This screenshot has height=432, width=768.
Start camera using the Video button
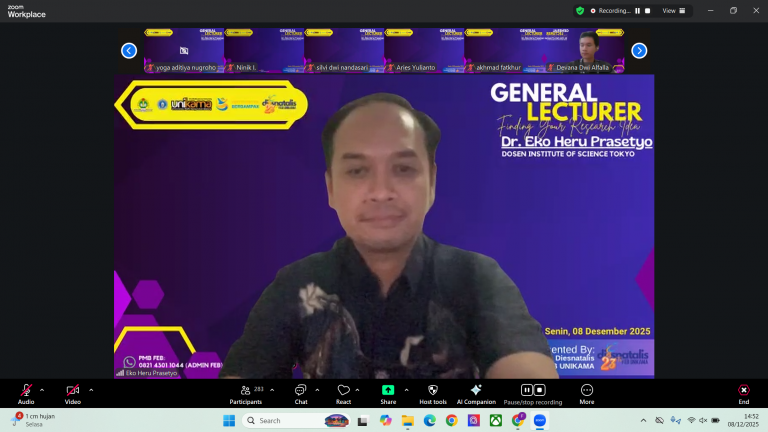(73, 390)
